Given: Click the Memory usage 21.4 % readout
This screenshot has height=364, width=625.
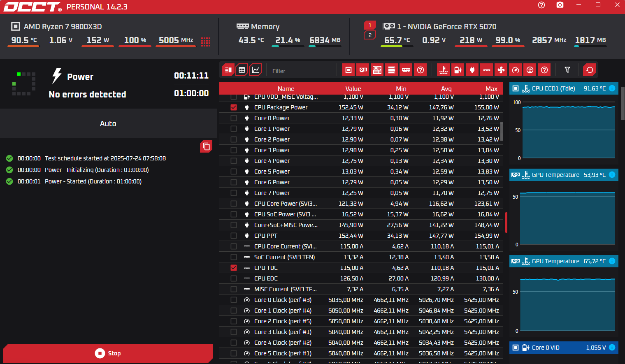Looking at the screenshot, I should (288, 40).
